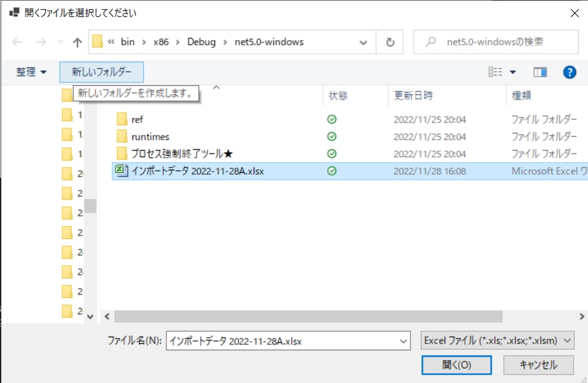Open recent locations dropdown arrow
Image resolution: width=588 pixels, height=383 pixels.
[x=60, y=42]
